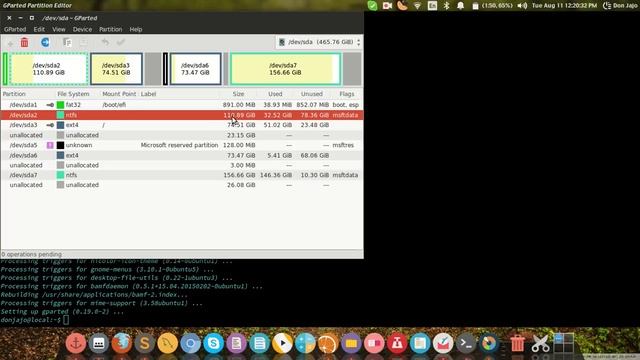640x360 pixels.
Task: Click the New partition plus icon
Action: [x=10, y=43]
